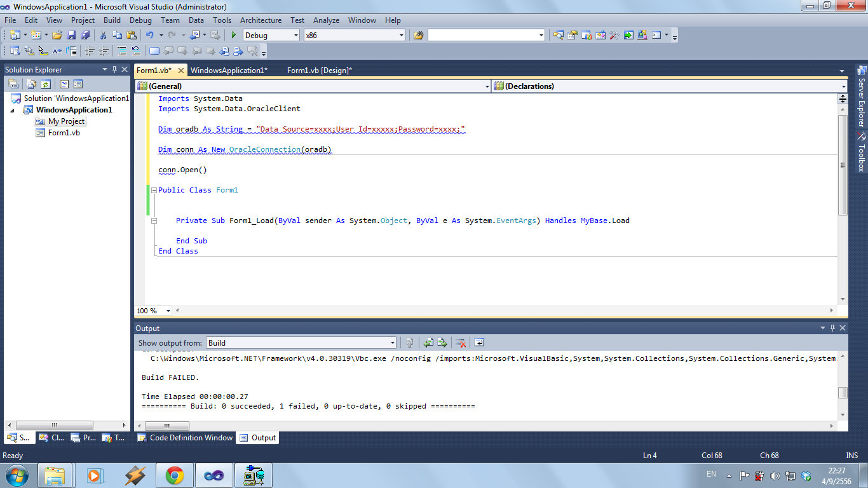Click the Windows Start button
Viewport: 868px width, 488px height.
17,475
